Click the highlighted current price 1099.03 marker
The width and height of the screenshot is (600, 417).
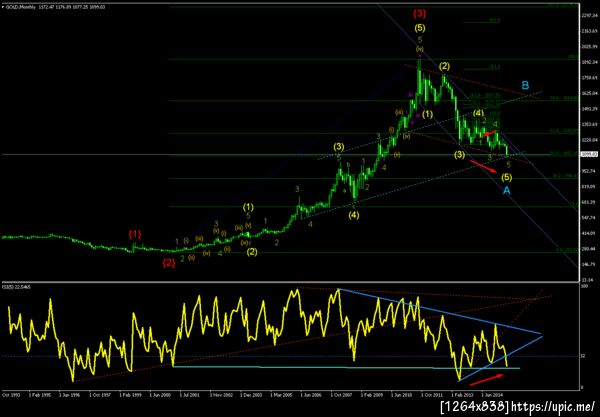587,154
